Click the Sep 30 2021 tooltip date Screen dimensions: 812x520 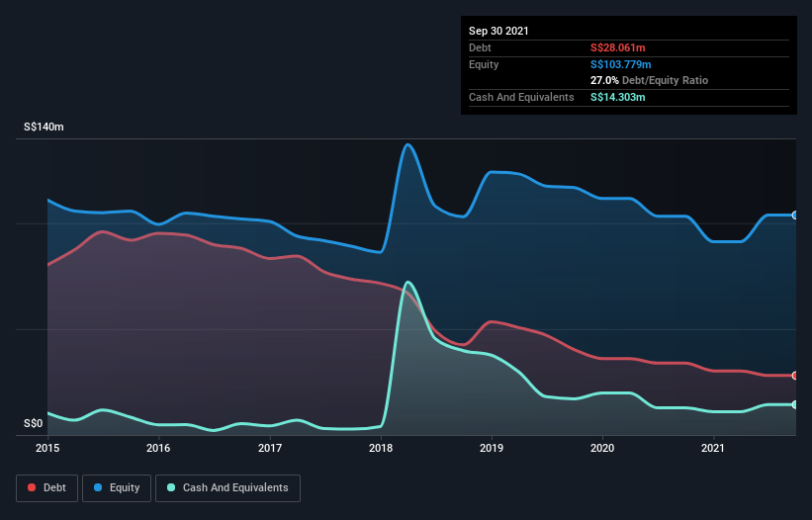[498, 31]
